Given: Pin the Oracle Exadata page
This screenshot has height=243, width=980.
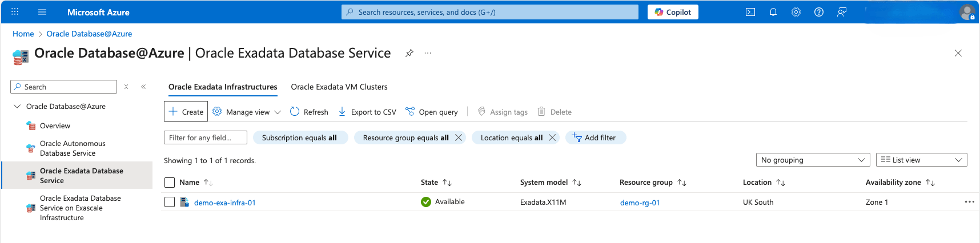Looking at the screenshot, I should (409, 53).
